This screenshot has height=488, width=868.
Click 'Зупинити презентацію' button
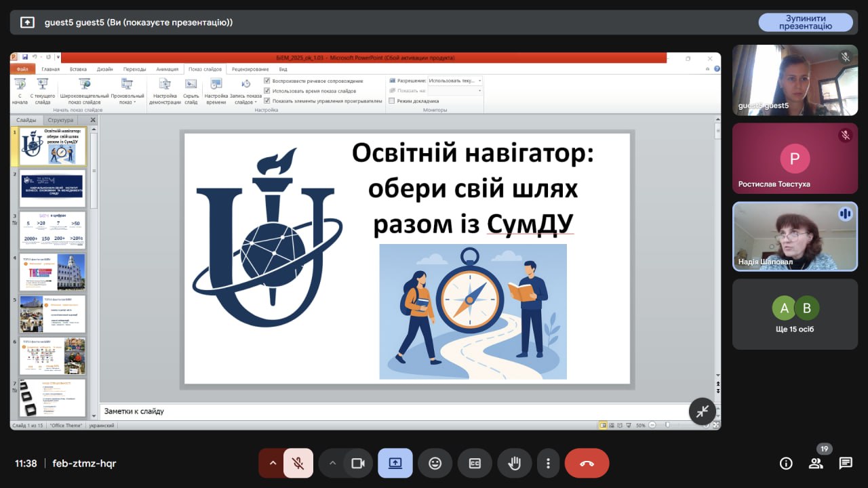[x=805, y=22]
